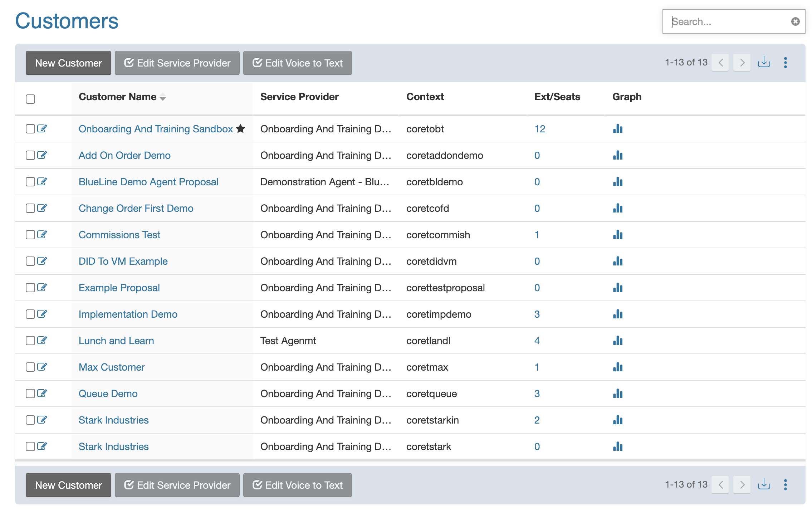
Task: Open top three-dot more options menu
Action: tap(785, 63)
